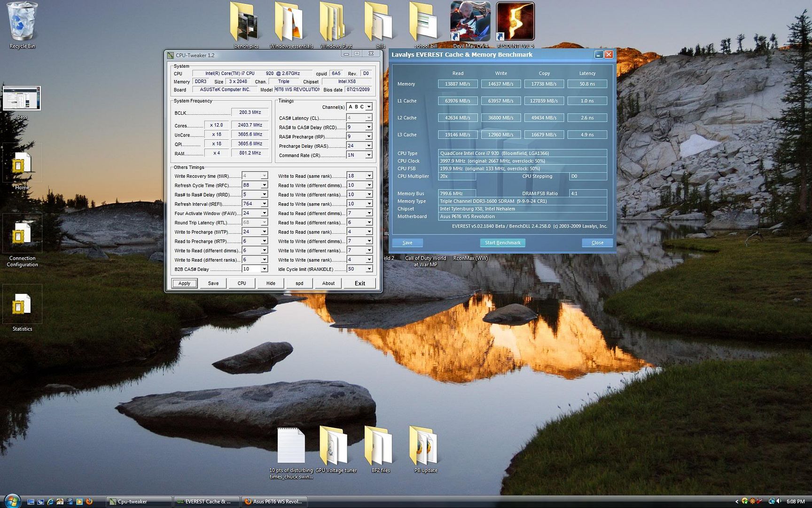Open the Windows Past folder
The height and width of the screenshot is (508, 812).
click(x=336, y=25)
